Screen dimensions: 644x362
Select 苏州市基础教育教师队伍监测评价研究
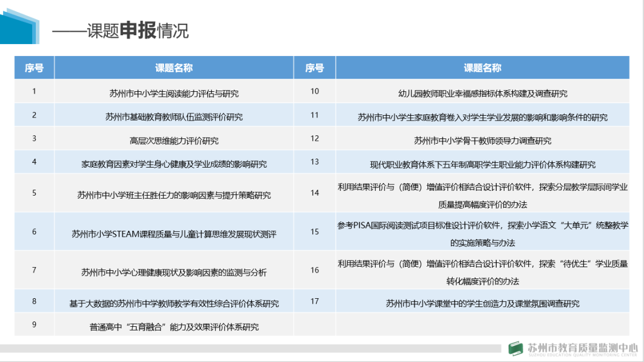(x=174, y=117)
